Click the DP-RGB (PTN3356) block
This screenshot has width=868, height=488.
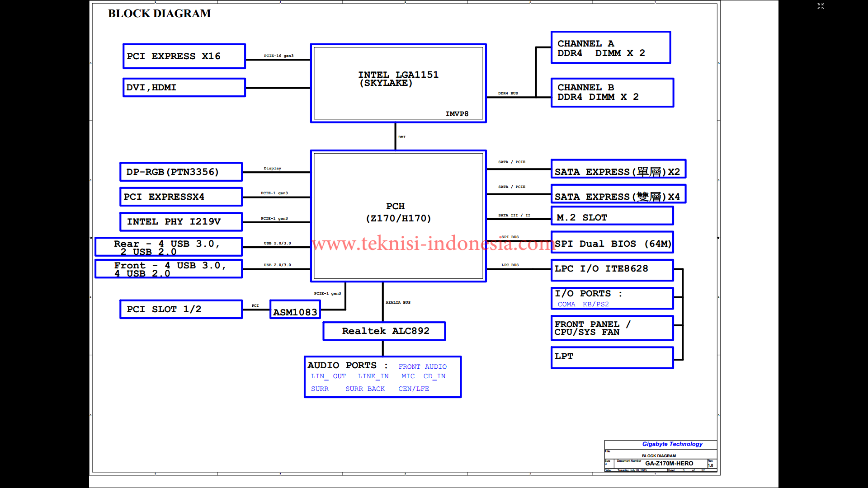tap(181, 172)
